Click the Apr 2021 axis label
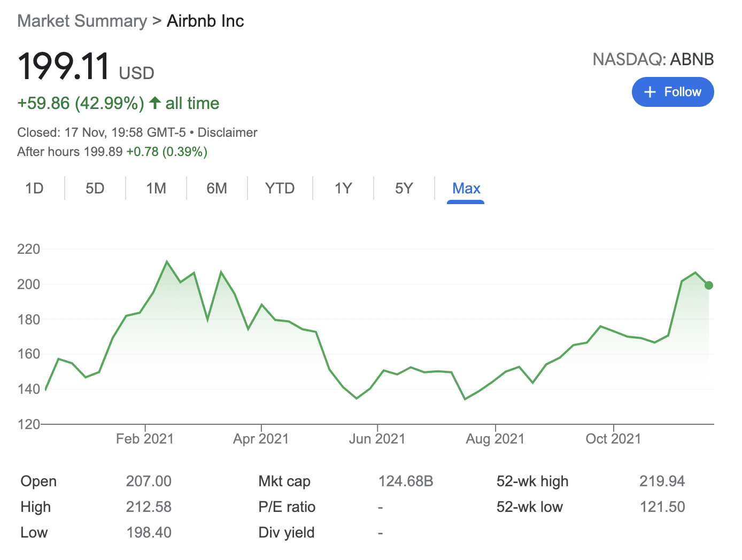Image resolution: width=742 pixels, height=560 pixels. click(x=261, y=439)
